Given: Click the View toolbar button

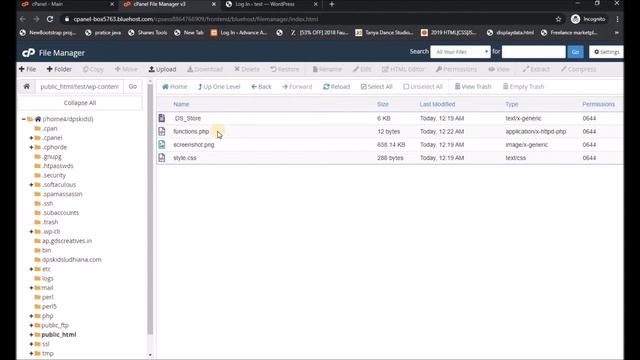Looking at the screenshot, I should click(499, 69).
